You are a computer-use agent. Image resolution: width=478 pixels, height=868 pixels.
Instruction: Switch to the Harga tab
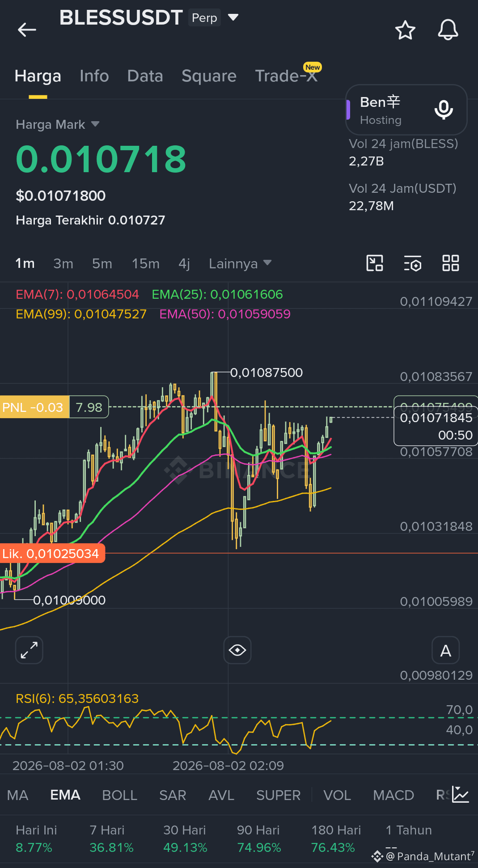click(38, 76)
